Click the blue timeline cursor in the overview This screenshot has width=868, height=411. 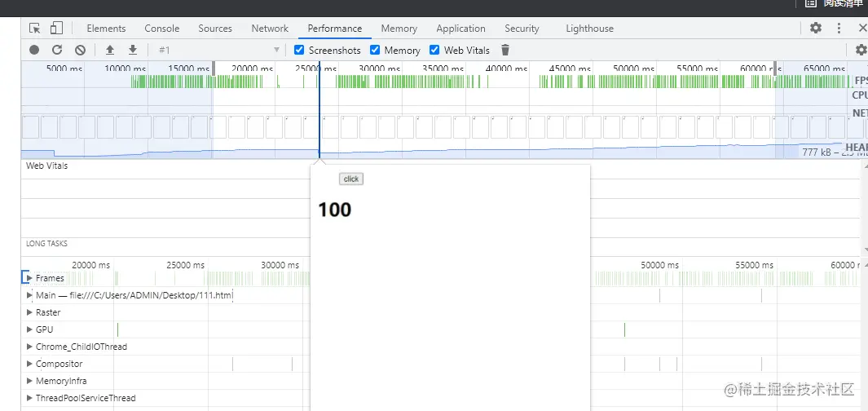(319, 109)
